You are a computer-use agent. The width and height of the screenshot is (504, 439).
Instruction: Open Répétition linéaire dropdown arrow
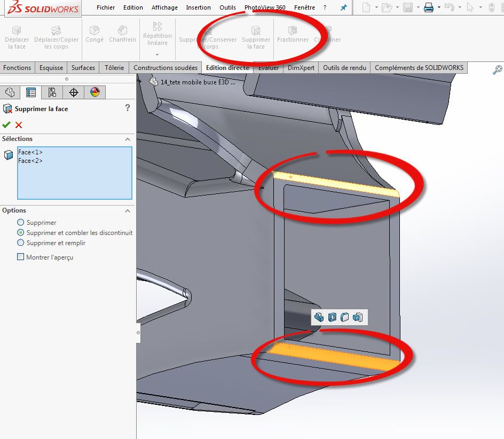pos(157,54)
